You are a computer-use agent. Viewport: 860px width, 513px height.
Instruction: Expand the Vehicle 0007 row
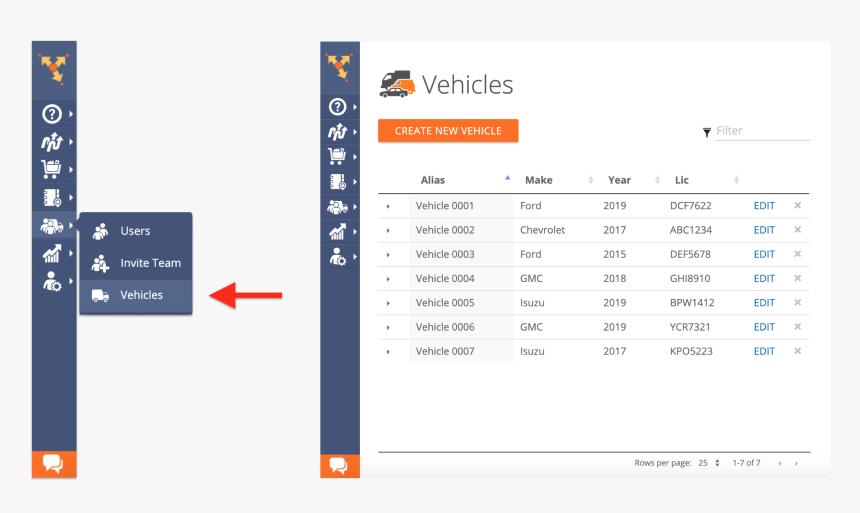click(388, 352)
